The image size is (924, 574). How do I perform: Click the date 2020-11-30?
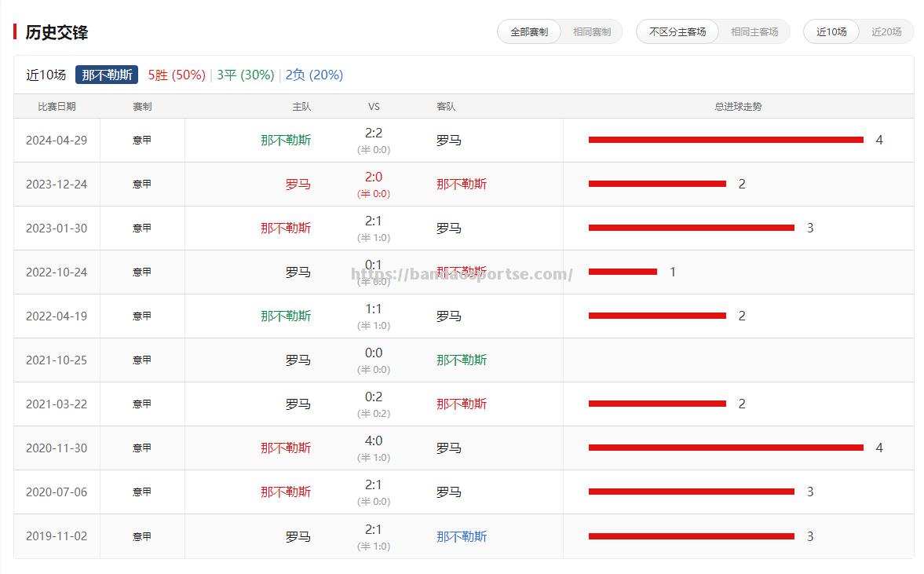coord(57,448)
